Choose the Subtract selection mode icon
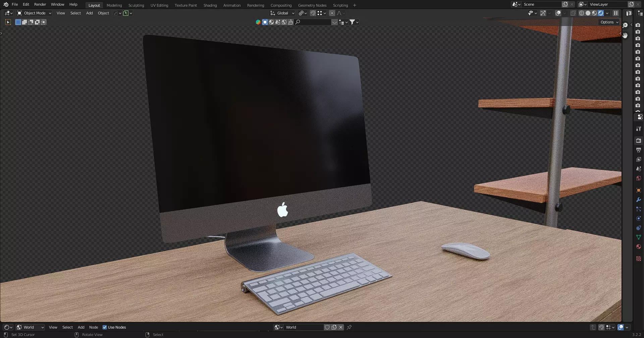644x338 pixels. 31,22
